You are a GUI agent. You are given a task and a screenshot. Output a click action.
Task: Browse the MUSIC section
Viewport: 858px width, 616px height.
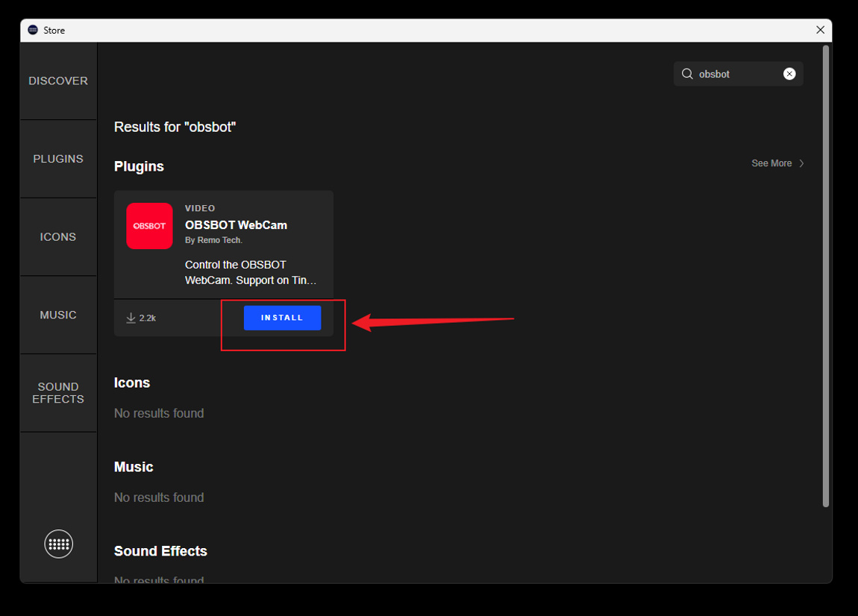coord(58,314)
